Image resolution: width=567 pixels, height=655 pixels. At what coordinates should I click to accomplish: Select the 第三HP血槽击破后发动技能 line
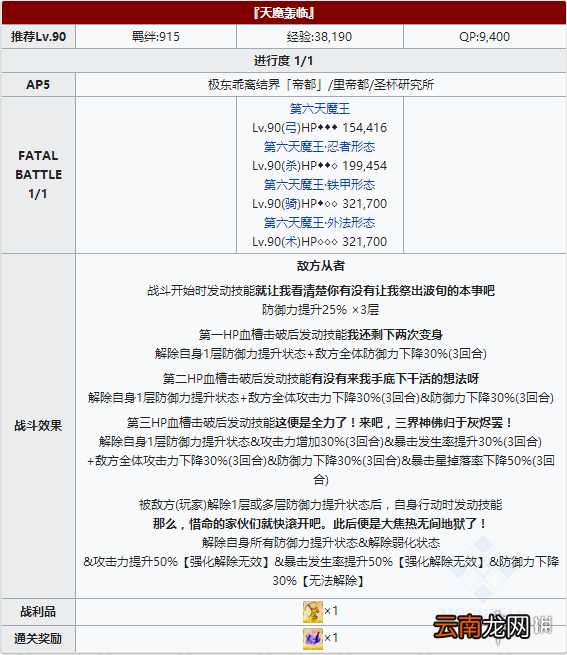[321, 423]
